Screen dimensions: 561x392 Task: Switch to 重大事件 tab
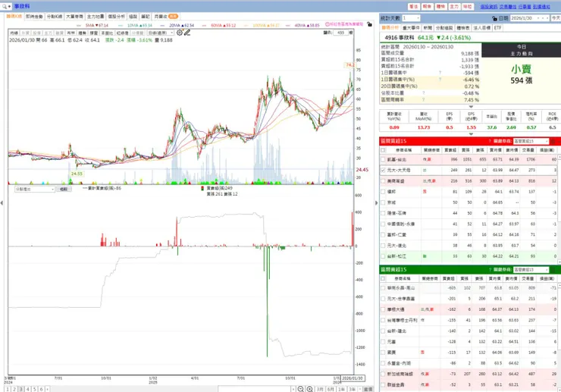pyautogui.click(x=411, y=27)
